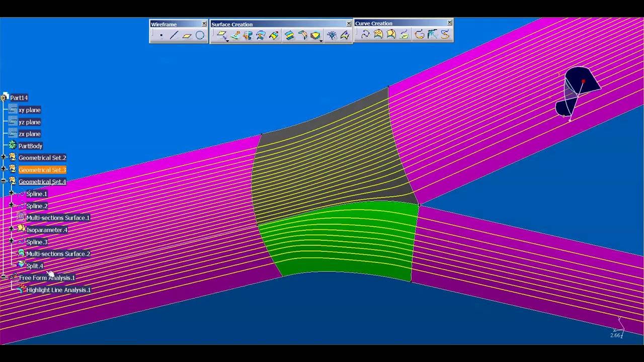Activate the Fill surface tool

(315, 35)
